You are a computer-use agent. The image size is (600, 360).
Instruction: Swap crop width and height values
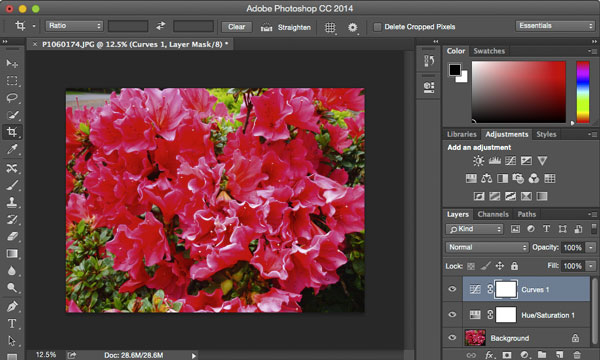click(x=161, y=26)
